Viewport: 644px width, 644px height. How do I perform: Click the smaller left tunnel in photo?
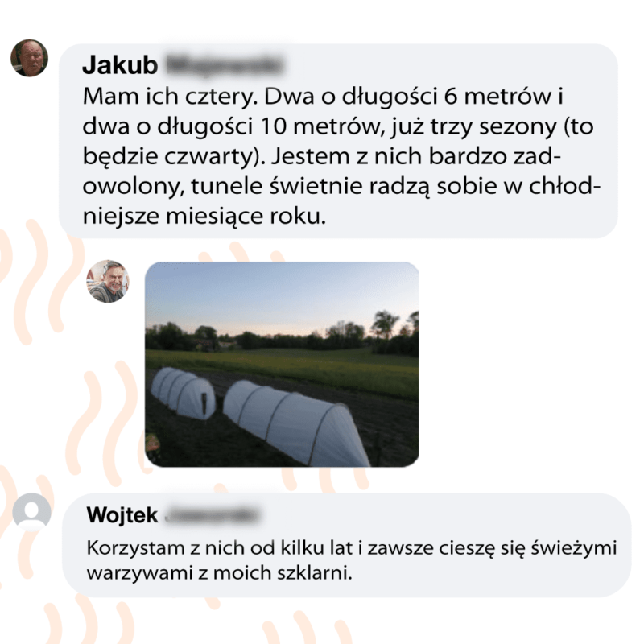tap(184, 393)
